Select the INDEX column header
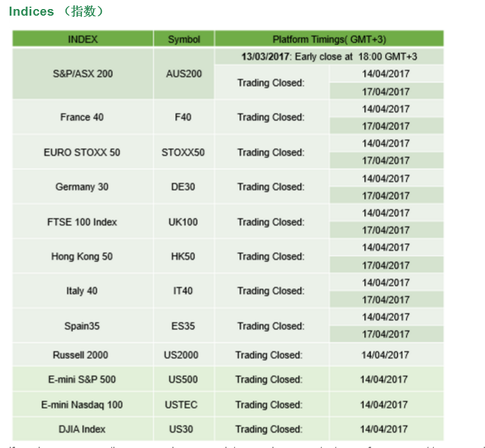This screenshot has width=485, height=448. (x=83, y=39)
